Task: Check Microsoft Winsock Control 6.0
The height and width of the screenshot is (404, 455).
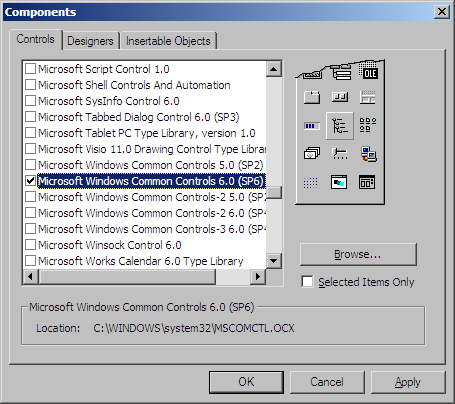Action: point(30,245)
